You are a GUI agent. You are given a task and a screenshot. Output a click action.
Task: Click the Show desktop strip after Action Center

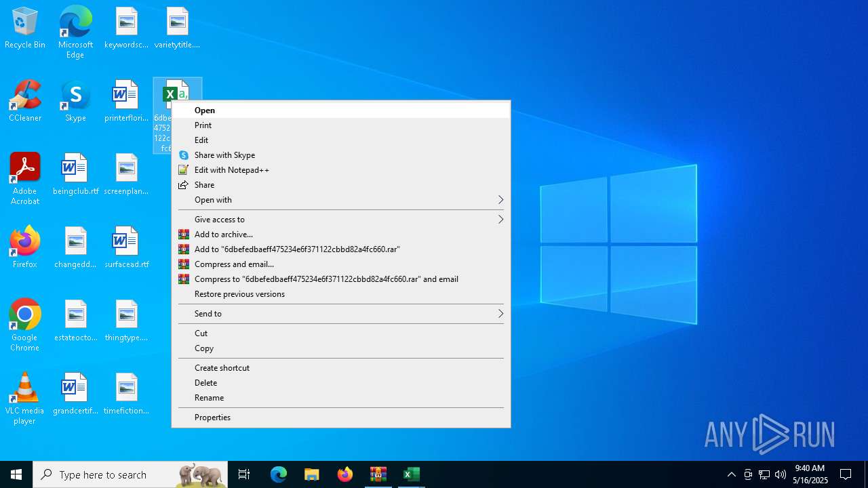tap(866, 474)
